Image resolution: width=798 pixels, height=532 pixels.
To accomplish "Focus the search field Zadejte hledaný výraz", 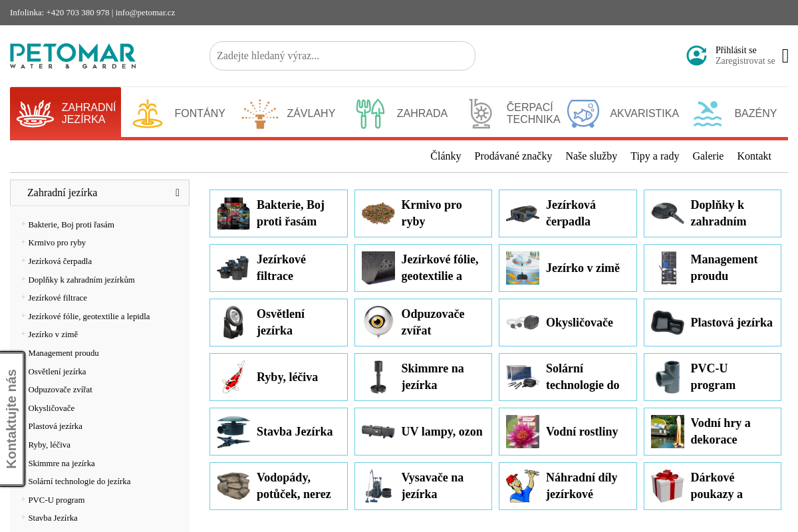I will [342, 56].
